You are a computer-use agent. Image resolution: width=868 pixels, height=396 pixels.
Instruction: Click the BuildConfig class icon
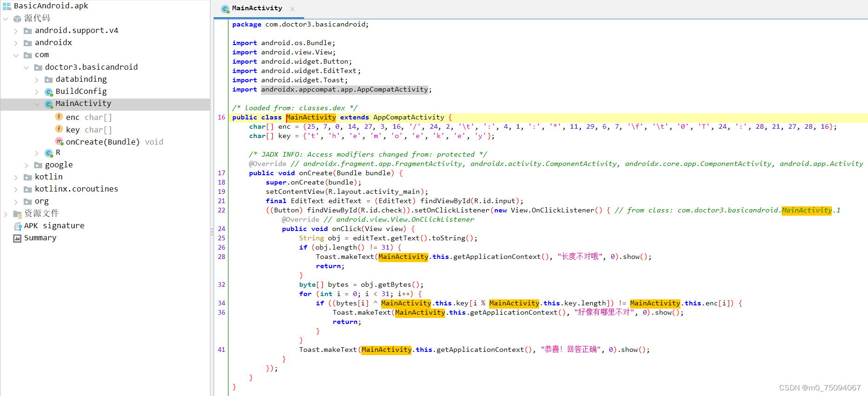[49, 92]
